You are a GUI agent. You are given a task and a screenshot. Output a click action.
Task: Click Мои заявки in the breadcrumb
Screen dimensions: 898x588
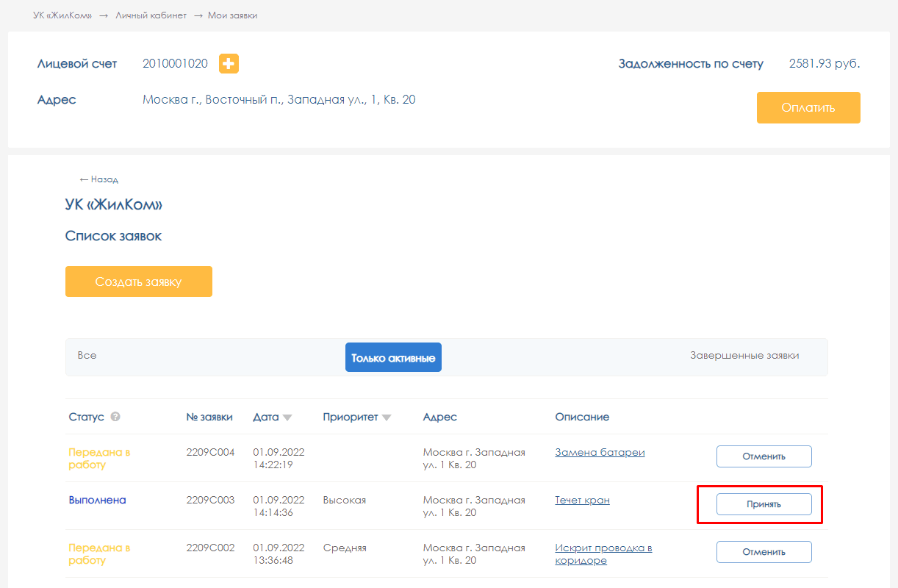[x=232, y=15]
